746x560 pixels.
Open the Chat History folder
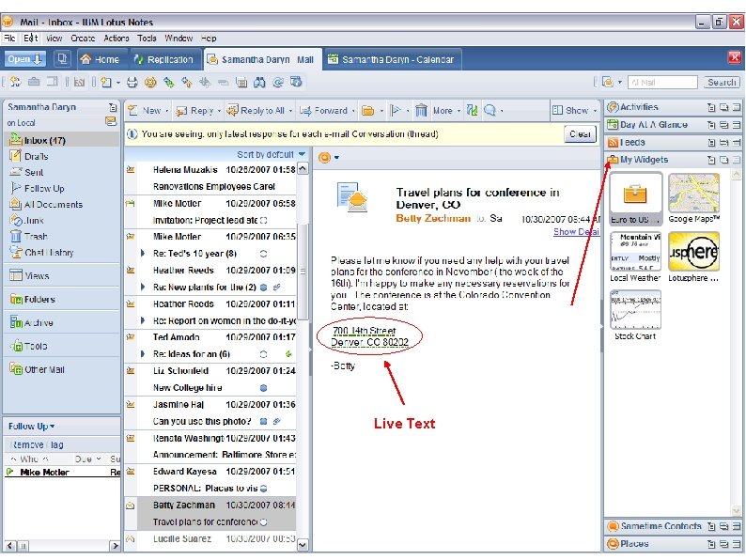click(x=49, y=253)
